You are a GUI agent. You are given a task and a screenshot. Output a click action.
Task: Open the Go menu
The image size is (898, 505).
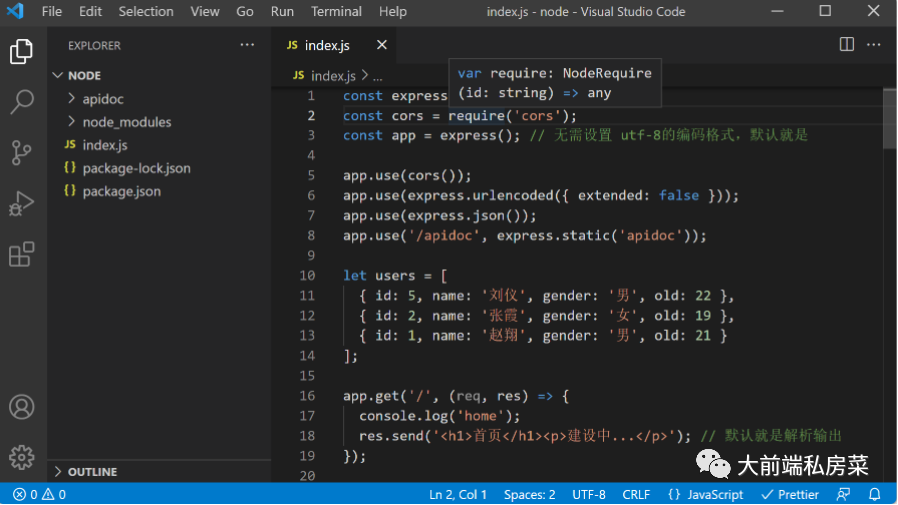245,11
